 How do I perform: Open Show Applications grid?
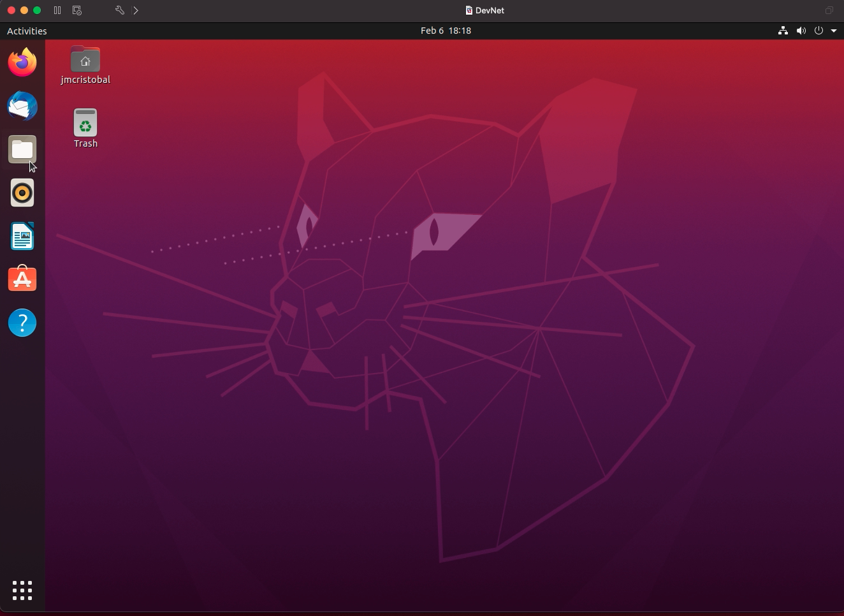point(22,590)
